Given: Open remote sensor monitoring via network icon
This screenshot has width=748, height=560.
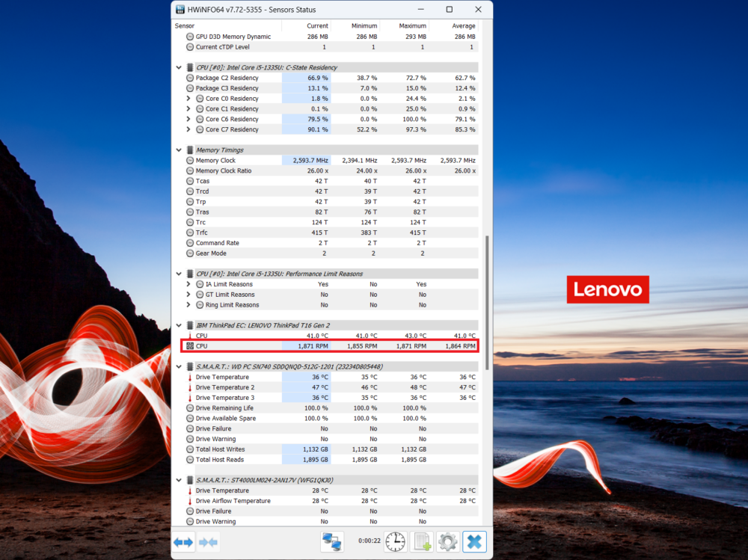Looking at the screenshot, I should [331, 541].
